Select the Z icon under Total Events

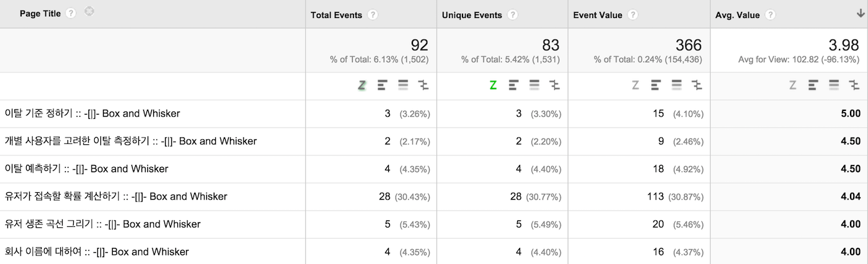[x=362, y=86]
